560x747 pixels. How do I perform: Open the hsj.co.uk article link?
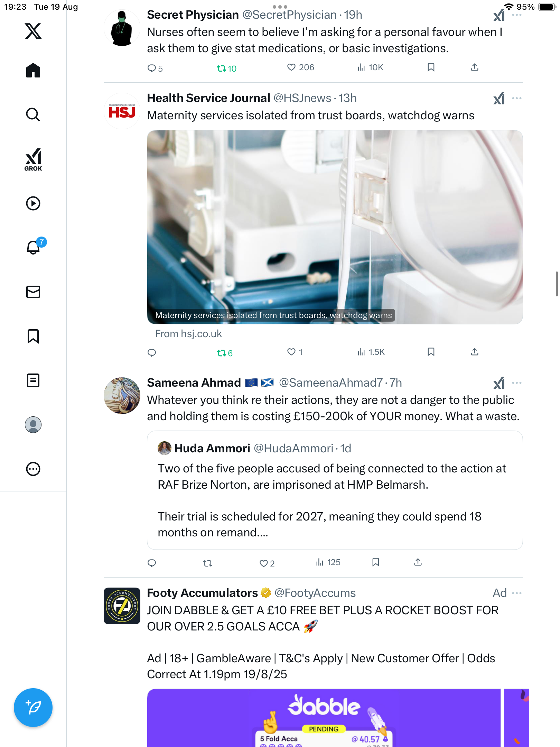188,334
